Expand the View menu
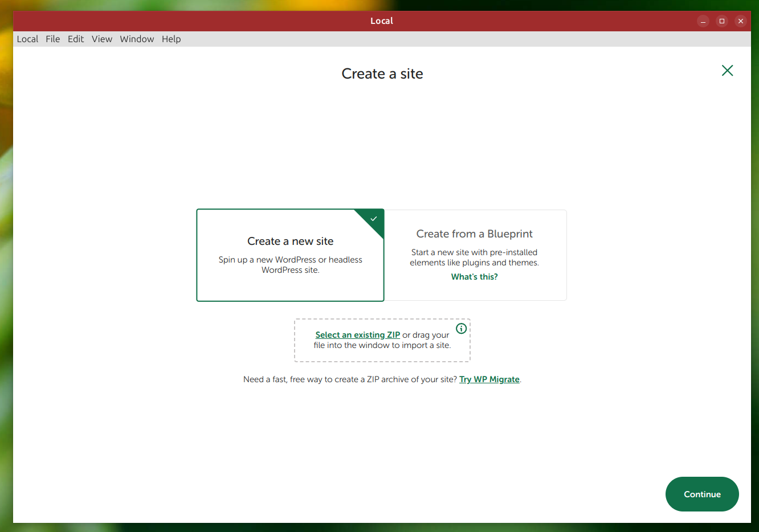 pos(102,39)
